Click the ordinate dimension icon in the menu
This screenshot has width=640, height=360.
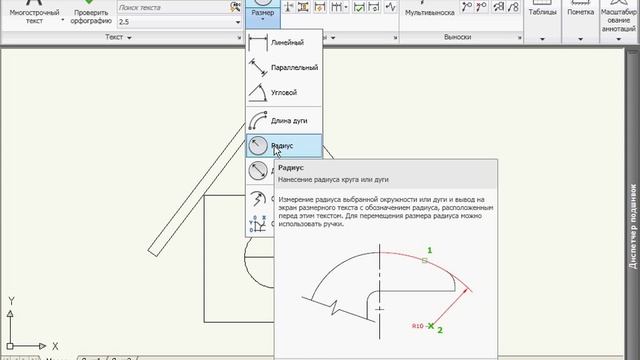pyautogui.click(x=258, y=224)
